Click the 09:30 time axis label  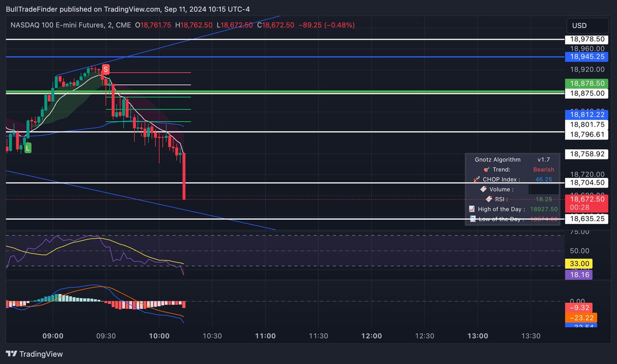106,336
